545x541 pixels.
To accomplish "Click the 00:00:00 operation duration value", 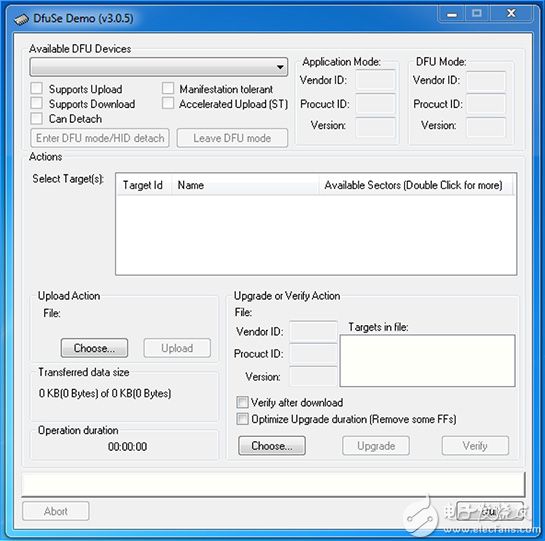I will pyautogui.click(x=127, y=446).
